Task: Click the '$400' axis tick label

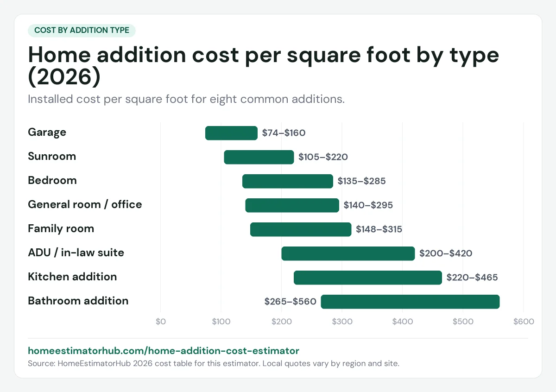Action: click(x=403, y=322)
